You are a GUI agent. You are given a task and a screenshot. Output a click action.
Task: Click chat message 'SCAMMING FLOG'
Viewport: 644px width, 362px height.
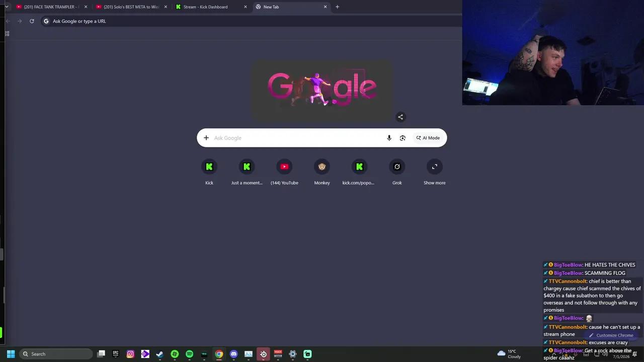pyautogui.click(x=605, y=273)
